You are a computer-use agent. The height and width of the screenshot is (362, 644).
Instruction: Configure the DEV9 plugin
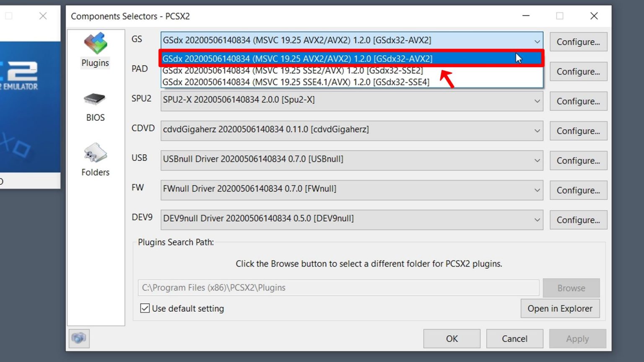coord(578,220)
